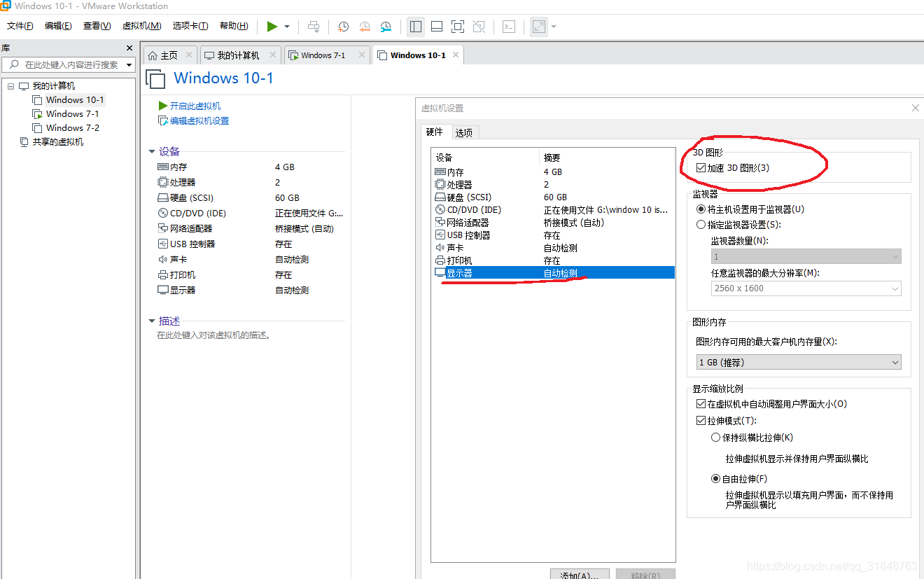Open the stretch display dropdown arrow
The height and width of the screenshot is (579, 924).
(554, 27)
